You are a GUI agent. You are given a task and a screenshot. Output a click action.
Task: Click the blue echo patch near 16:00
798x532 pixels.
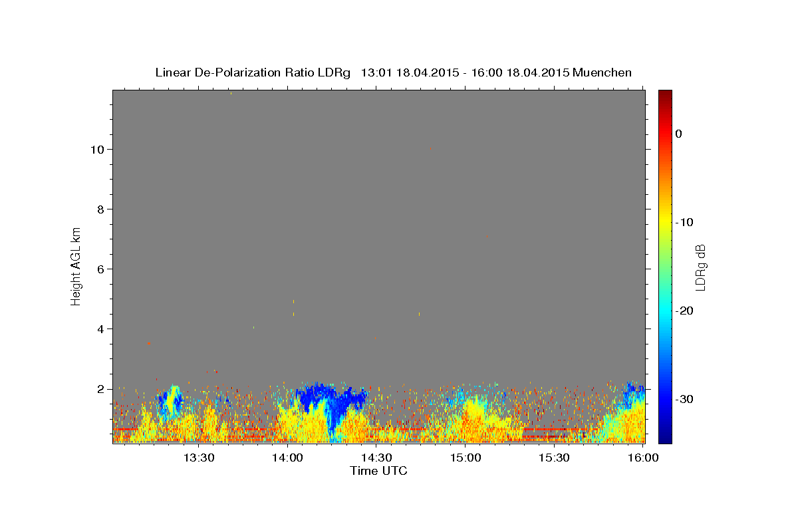tap(633, 394)
